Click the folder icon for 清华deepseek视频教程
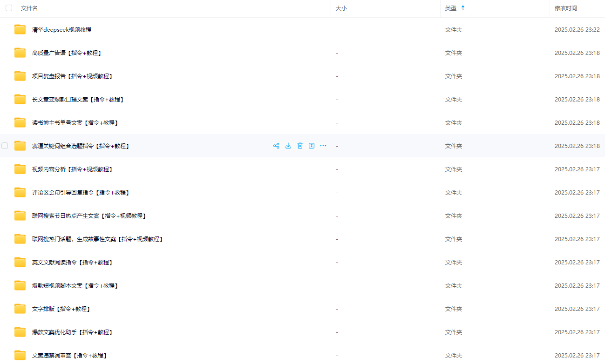605x364 pixels. (20, 29)
